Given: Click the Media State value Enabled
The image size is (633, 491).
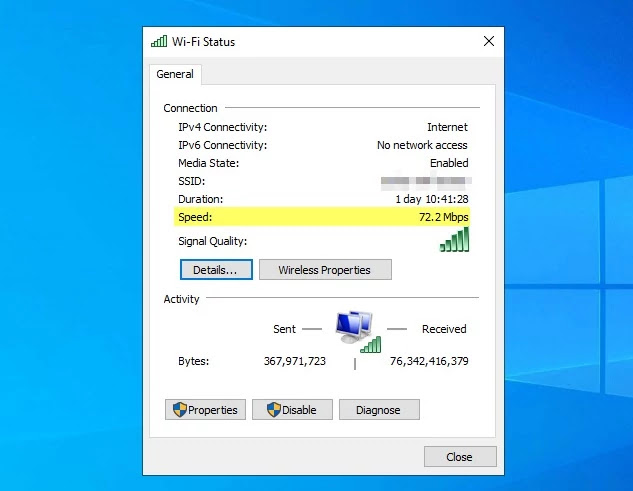Looking at the screenshot, I should (449, 163).
